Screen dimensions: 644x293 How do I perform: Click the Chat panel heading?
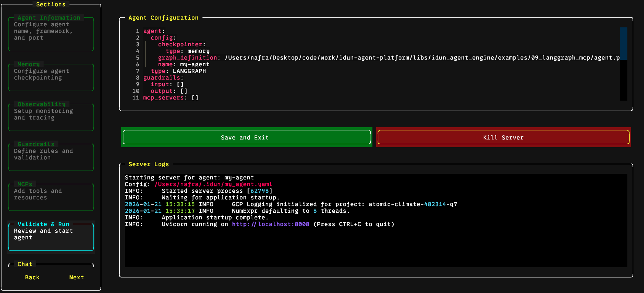25,264
